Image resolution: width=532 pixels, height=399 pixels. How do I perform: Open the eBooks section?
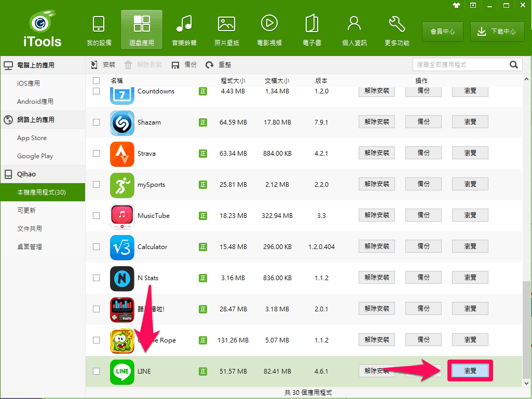tap(312, 30)
